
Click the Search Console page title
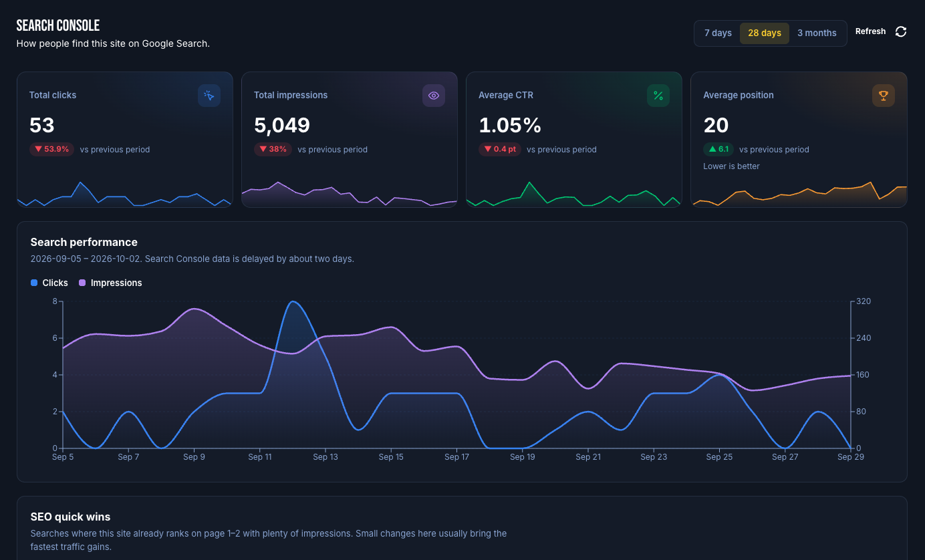(58, 25)
